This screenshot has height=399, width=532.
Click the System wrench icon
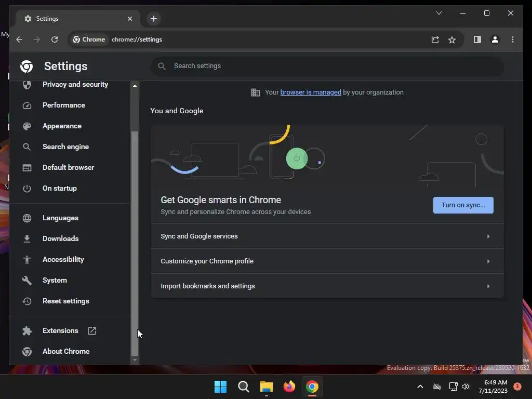27,281
